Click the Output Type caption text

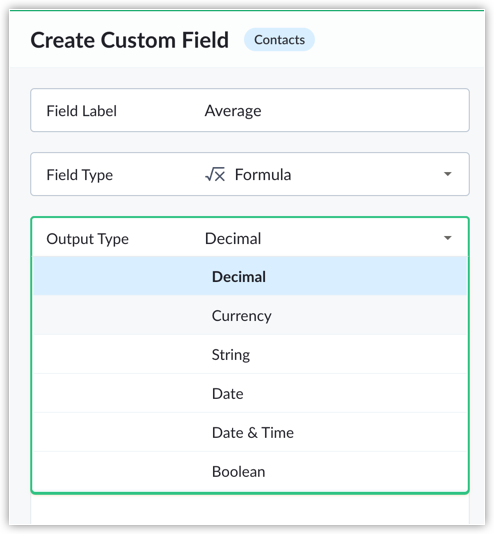pyautogui.click(x=87, y=239)
